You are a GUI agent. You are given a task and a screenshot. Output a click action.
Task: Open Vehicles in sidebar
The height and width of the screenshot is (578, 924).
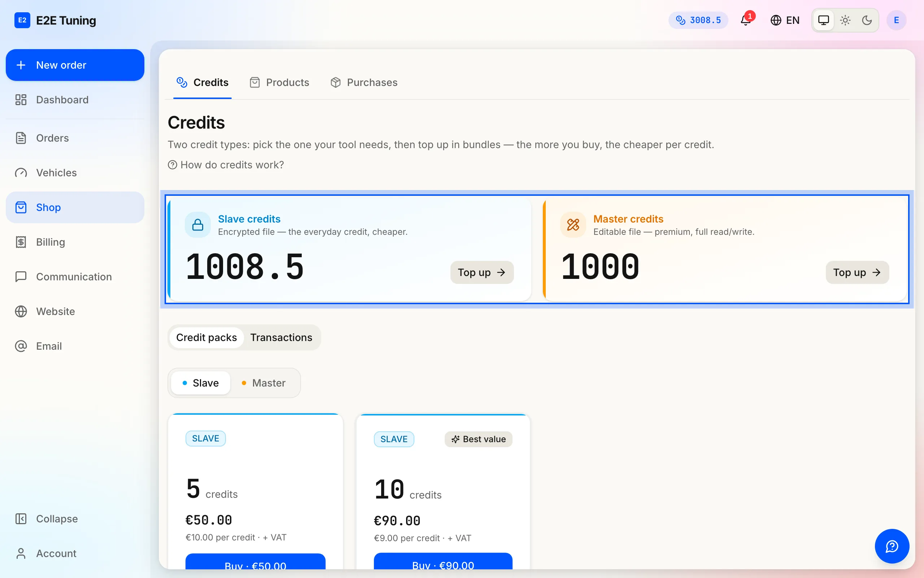pyautogui.click(x=75, y=173)
